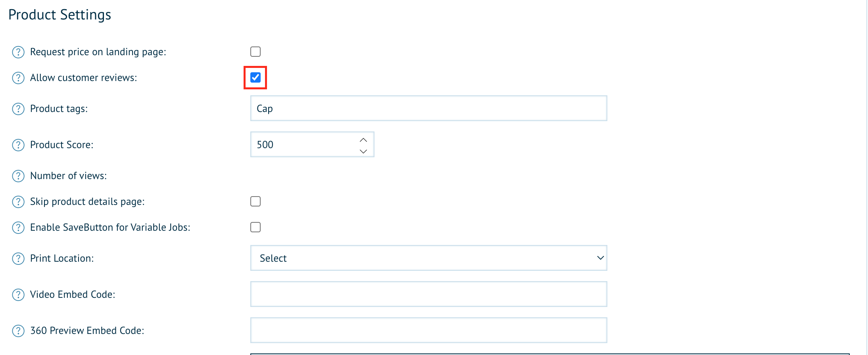Screen dimensions: 868x355
Task: Open the Print Location dropdown
Action: [x=428, y=258]
